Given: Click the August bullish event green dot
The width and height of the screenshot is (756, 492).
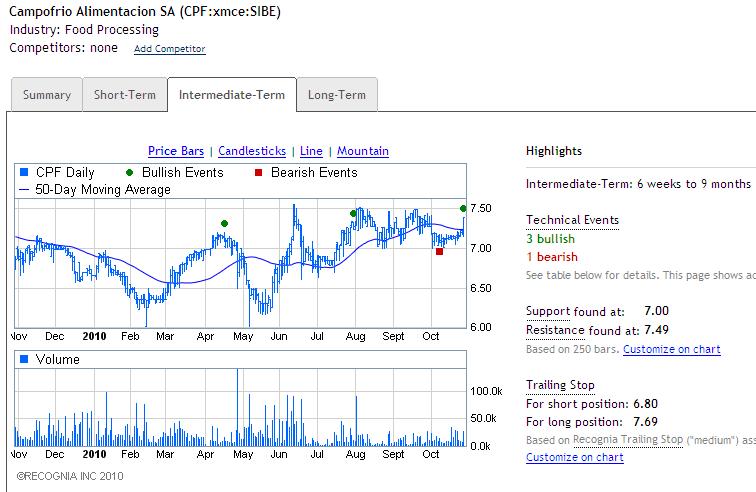Looking at the screenshot, I should tap(353, 213).
